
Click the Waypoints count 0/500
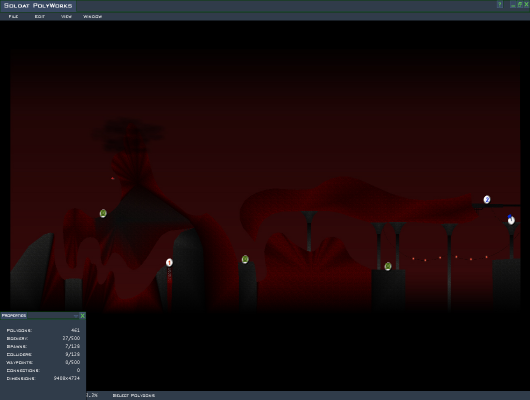[x=73, y=362]
